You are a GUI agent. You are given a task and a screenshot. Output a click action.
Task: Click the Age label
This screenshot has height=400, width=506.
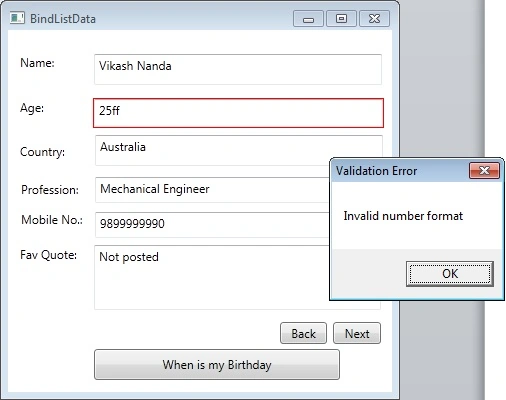[32, 108]
